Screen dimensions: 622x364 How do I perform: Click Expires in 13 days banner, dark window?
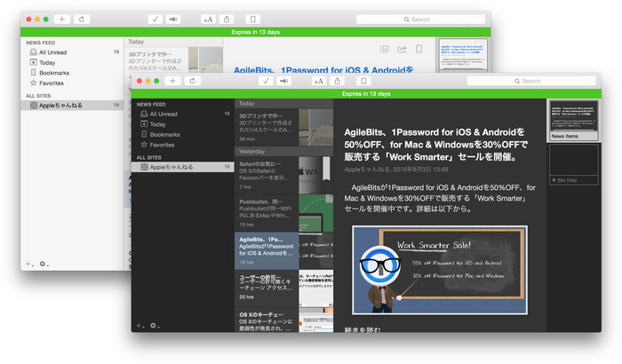pos(366,94)
